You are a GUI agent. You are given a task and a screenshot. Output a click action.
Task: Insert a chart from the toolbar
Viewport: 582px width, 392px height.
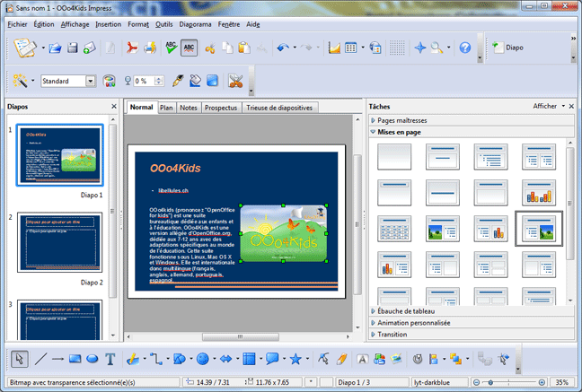(x=334, y=48)
